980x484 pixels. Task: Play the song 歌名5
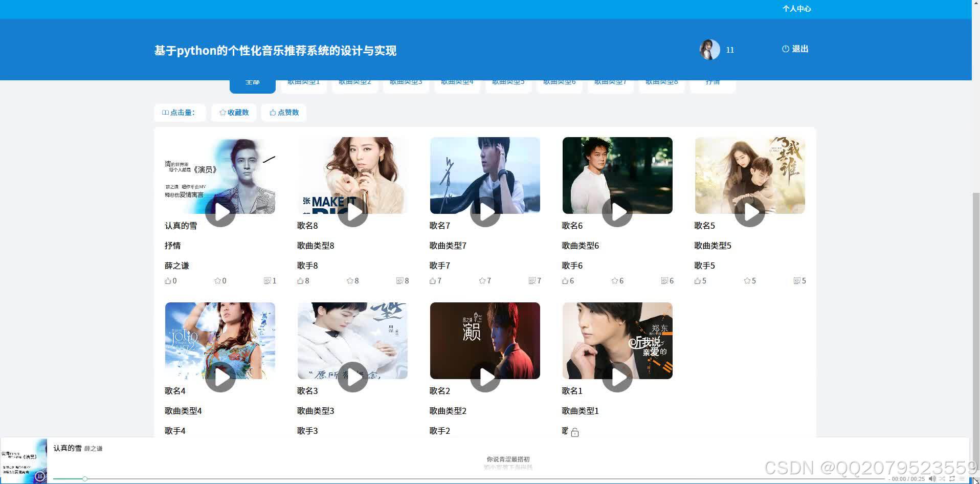[x=750, y=212]
